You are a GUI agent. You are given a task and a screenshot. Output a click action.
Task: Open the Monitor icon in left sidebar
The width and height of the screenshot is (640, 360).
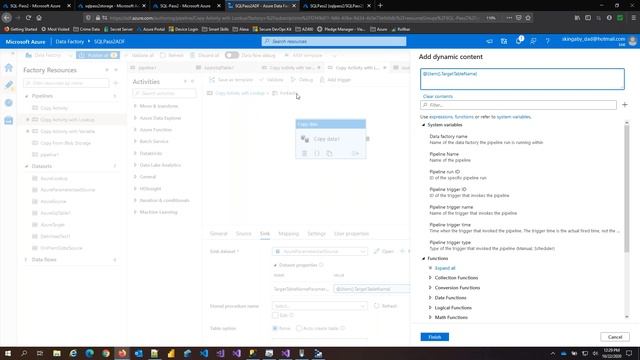coord(9,102)
